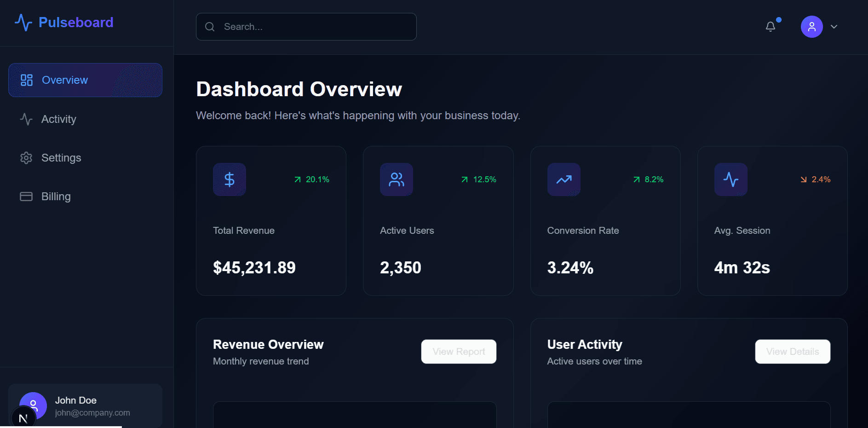Click the Billing card icon
Viewport: 868px width, 428px height.
coord(26,196)
